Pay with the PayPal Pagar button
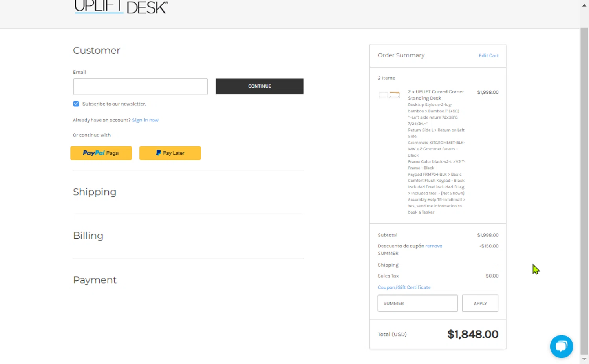Image resolution: width=589 pixels, height=364 pixels. coord(101,153)
